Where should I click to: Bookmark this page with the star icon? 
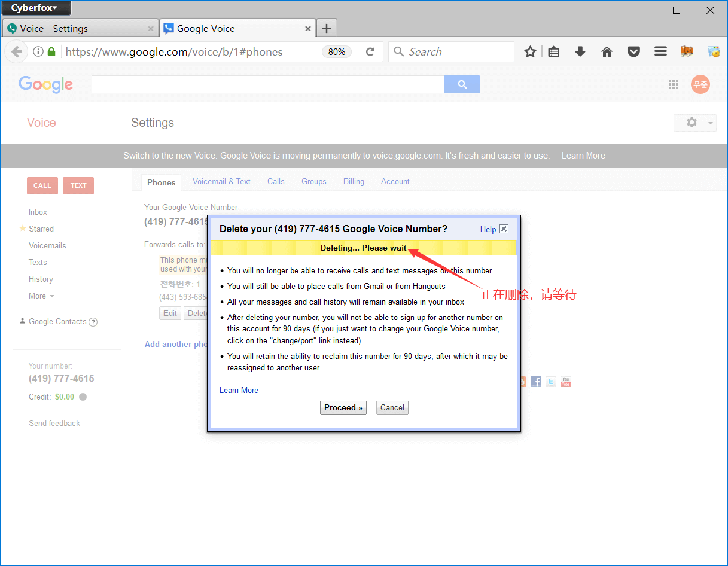pos(530,52)
